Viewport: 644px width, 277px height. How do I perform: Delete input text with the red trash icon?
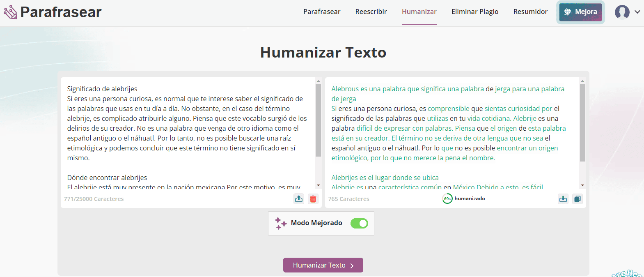(x=313, y=199)
